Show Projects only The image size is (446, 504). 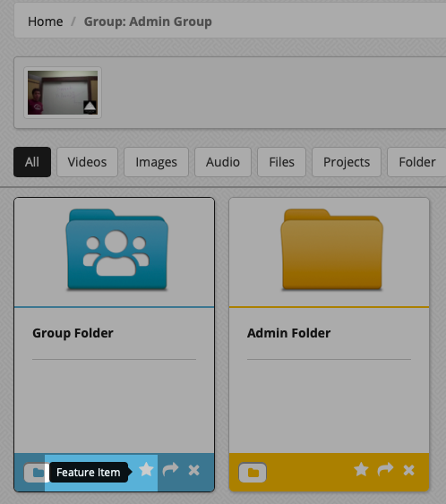coord(347,162)
